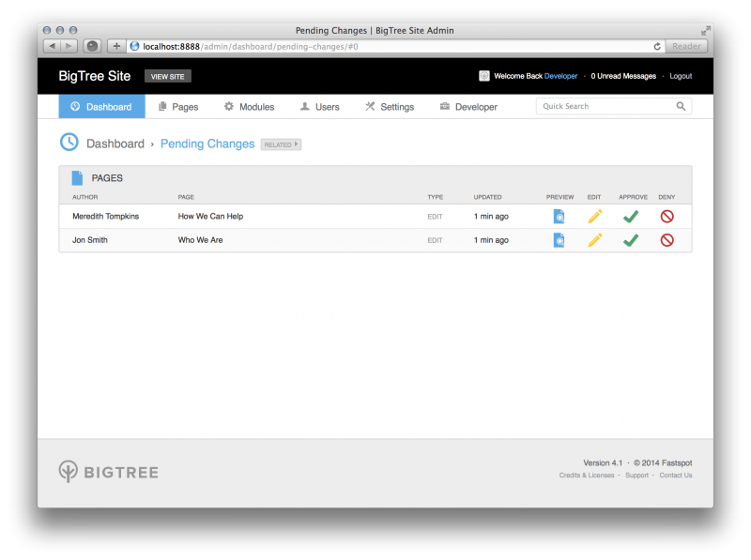Log out of the admin

pos(681,76)
